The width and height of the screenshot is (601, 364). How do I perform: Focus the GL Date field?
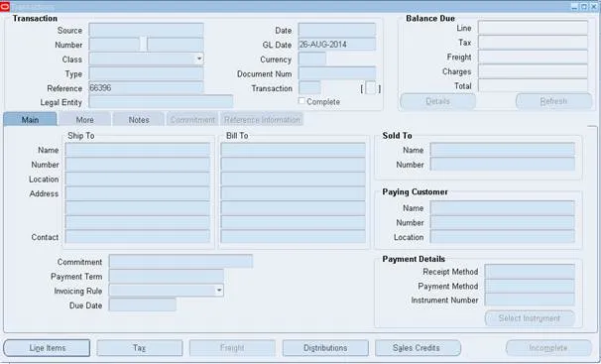[x=337, y=45]
